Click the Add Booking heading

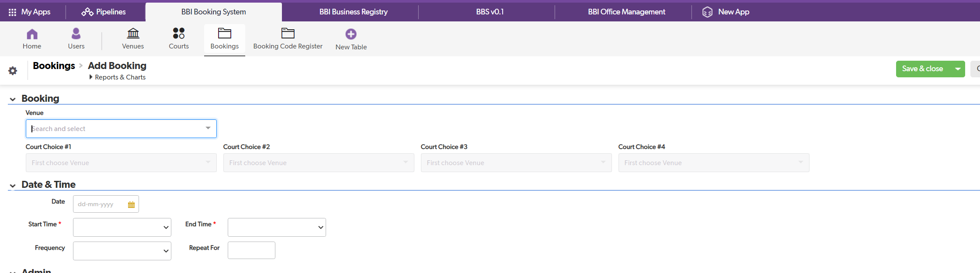coord(117,66)
